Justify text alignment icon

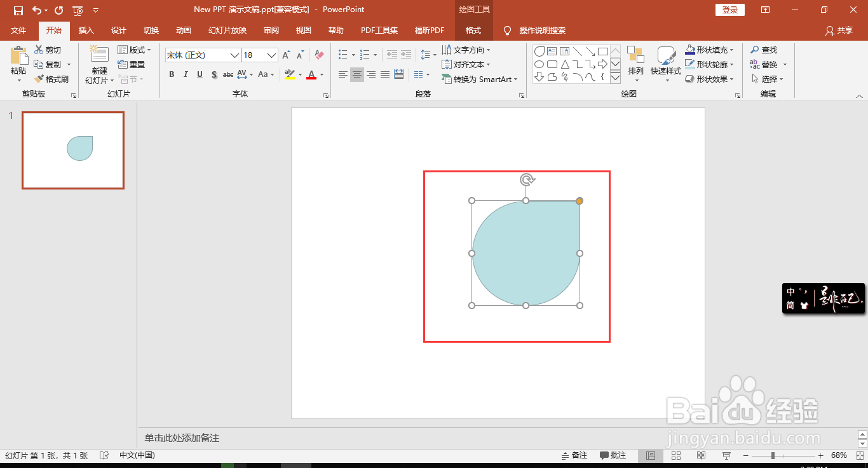pos(385,75)
